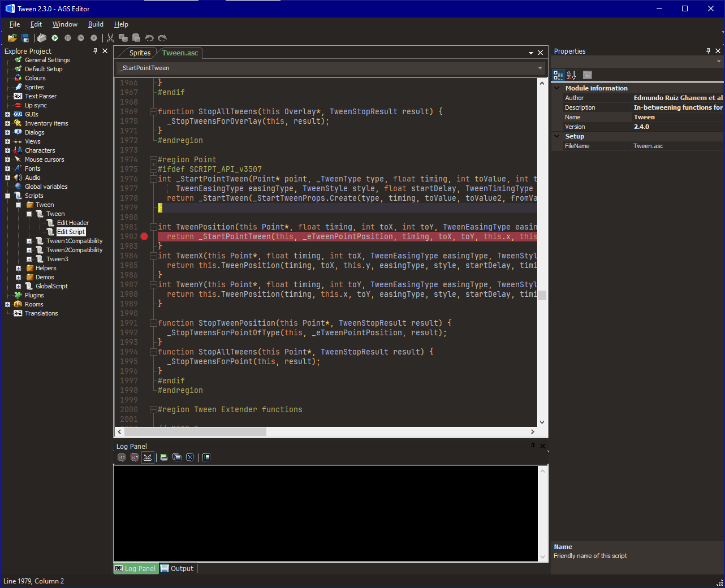Screen dimensions: 725x588
Task: Open General Settings in project tree
Action: click(48, 60)
